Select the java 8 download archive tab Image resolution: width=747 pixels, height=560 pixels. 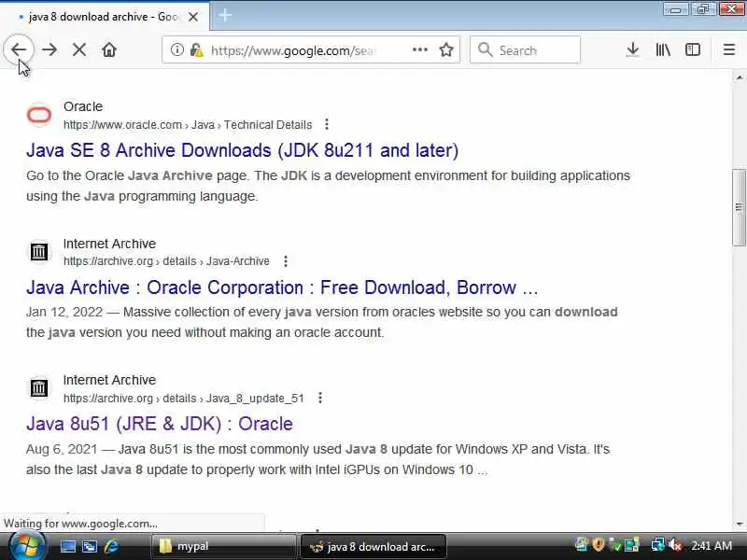tap(103, 17)
